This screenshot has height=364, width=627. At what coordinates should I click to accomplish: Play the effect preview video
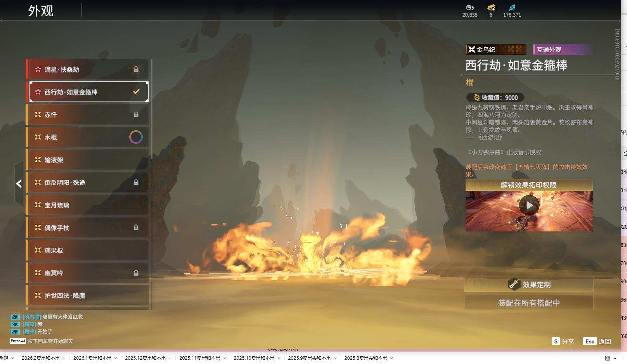529,205
